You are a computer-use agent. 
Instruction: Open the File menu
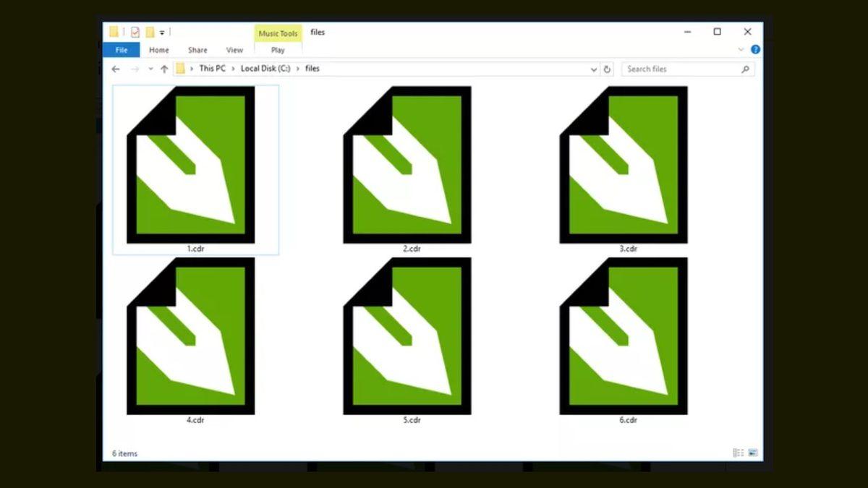pos(121,50)
